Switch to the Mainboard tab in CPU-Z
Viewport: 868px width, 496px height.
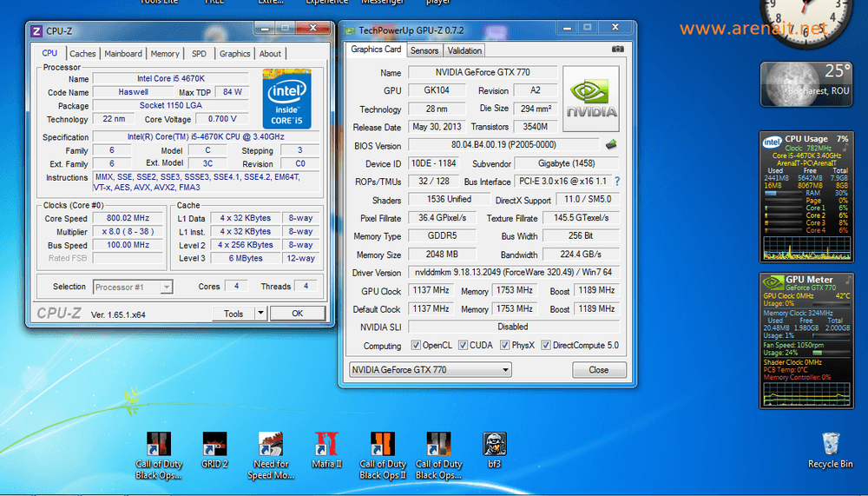[123, 54]
